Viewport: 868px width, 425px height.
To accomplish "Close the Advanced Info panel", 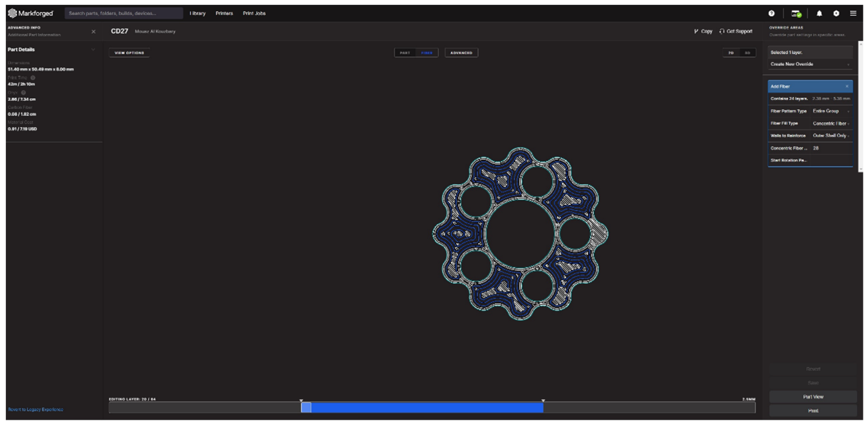I will pos(93,31).
